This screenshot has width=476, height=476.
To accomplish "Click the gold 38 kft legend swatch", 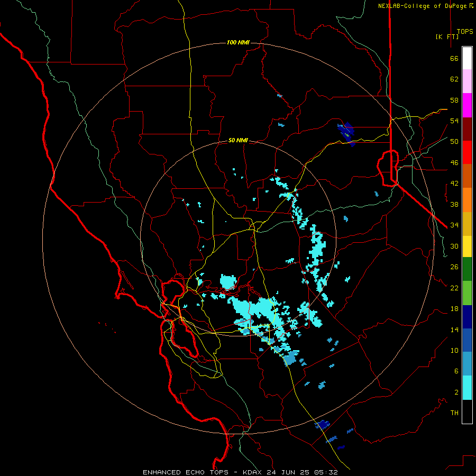I will 467,224.
